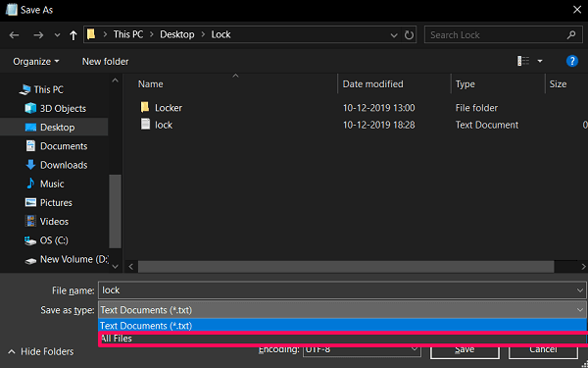Click the Text Document type cell
This screenshot has width=588, height=368.
[487, 125]
